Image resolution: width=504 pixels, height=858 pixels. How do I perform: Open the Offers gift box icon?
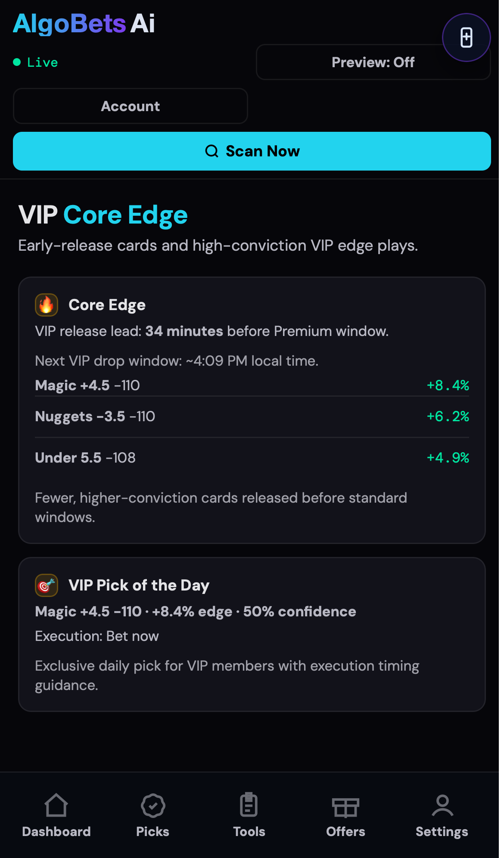345,808
